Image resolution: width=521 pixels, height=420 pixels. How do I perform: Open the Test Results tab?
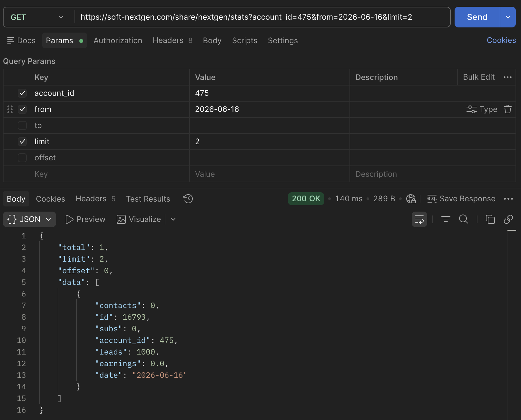148,199
